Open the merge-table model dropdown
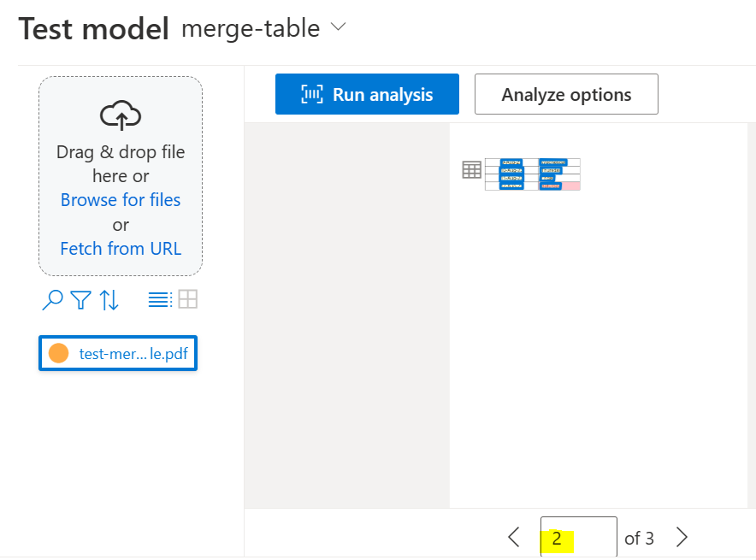This screenshot has width=756, height=560. [x=251, y=28]
